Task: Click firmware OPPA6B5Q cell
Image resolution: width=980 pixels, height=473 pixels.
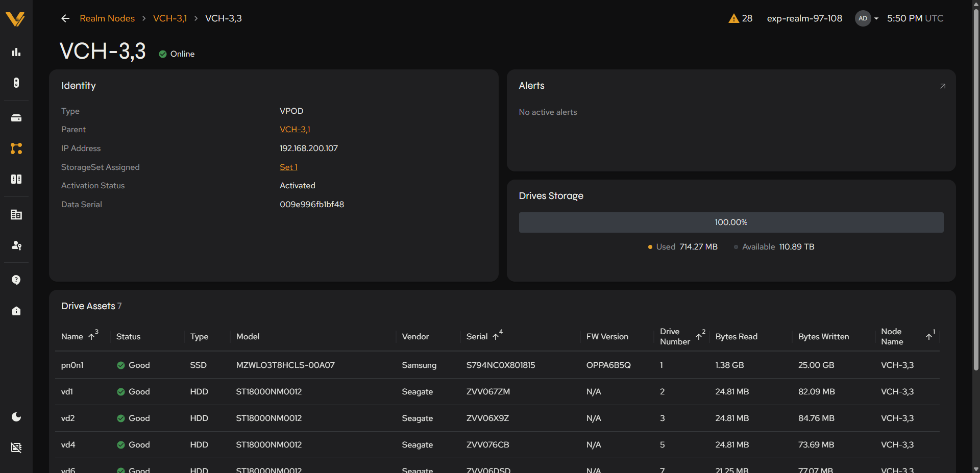Action: pyautogui.click(x=608, y=365)
